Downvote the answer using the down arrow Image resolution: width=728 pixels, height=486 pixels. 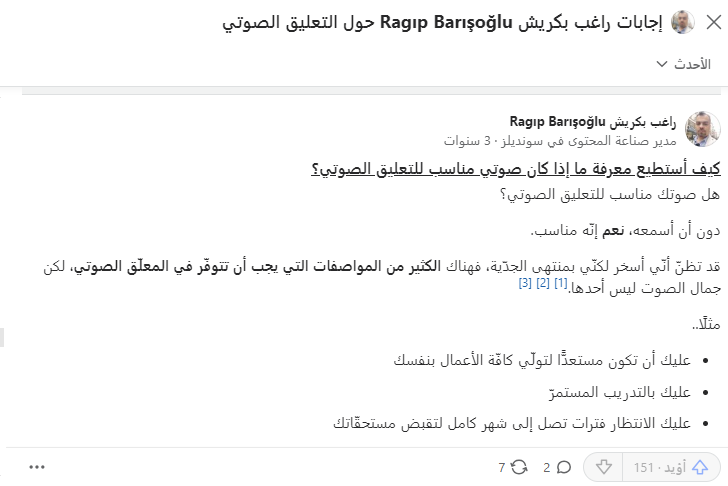[x=603, y=467]
